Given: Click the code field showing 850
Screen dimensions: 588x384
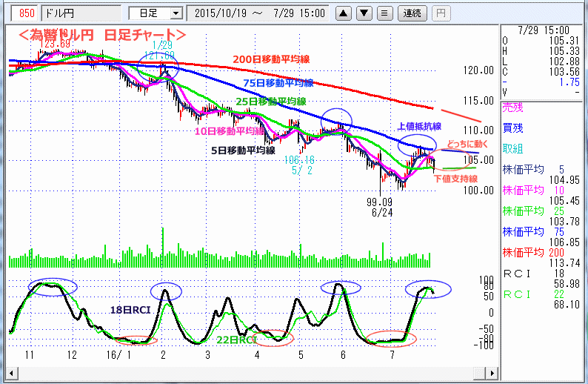Looking at the screenshot, I should point(24,13).
